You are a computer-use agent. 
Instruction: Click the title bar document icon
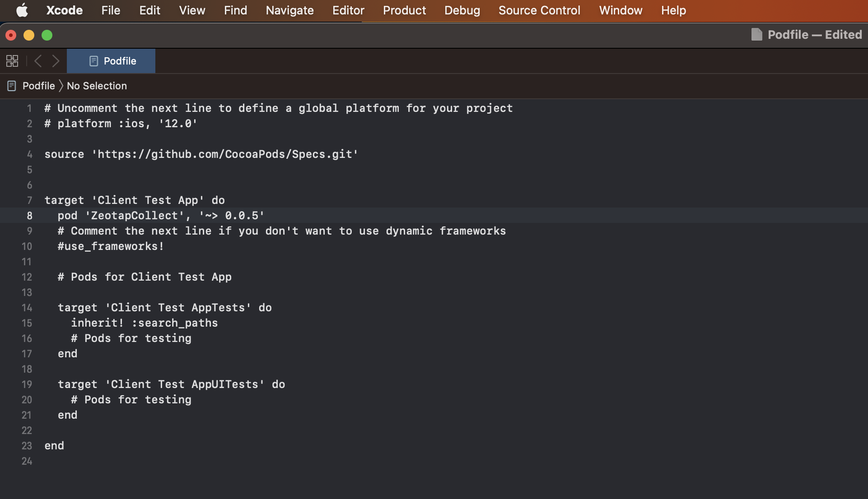pyautogui.click(x=756, y=35)
